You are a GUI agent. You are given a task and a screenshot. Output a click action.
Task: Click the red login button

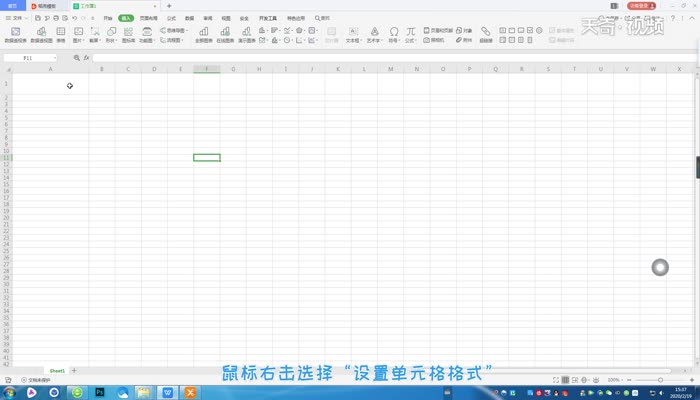[x=641, y=6]
